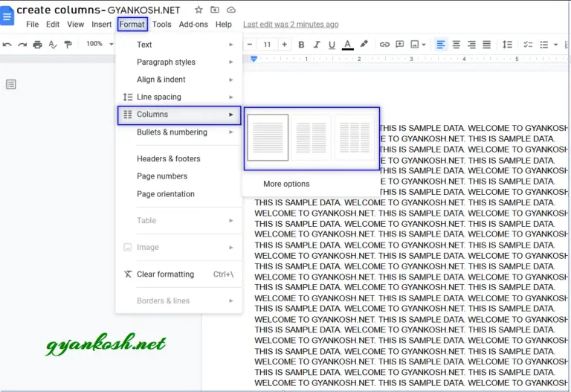Click the Format menu
The height and width of the screenshot is (392, 571).
[132, 25]
